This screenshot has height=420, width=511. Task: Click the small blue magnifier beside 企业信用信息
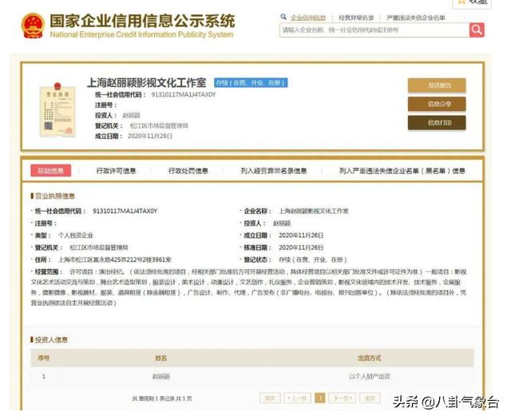(283, 17)
